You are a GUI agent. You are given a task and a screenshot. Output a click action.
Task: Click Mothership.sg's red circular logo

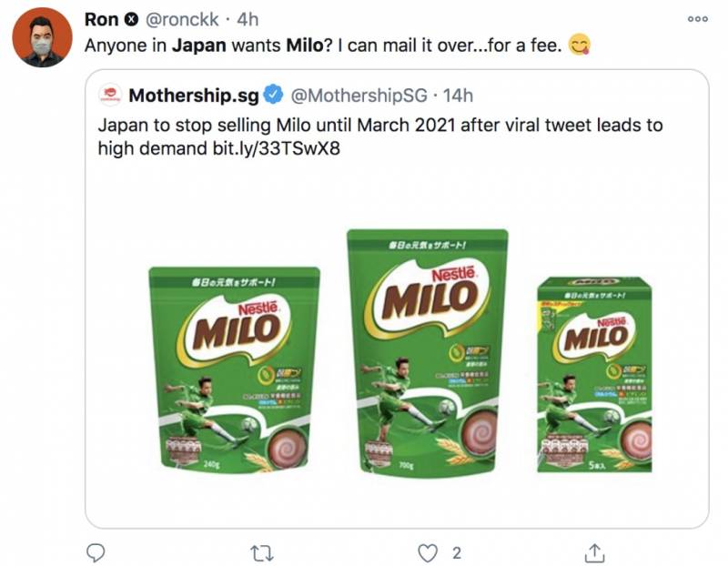(x=109, y=92)
